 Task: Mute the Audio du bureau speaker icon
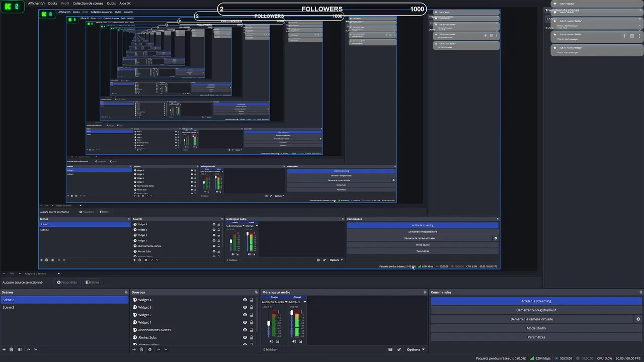(271, 341)
